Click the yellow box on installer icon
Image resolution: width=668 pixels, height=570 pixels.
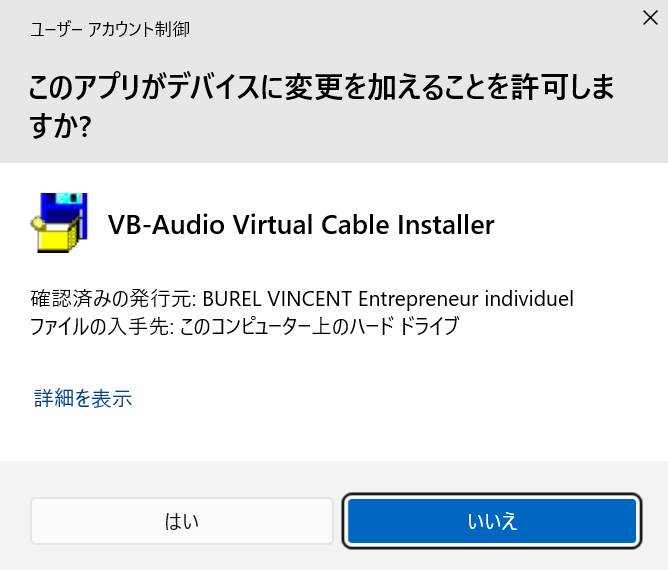coord(53,237)
